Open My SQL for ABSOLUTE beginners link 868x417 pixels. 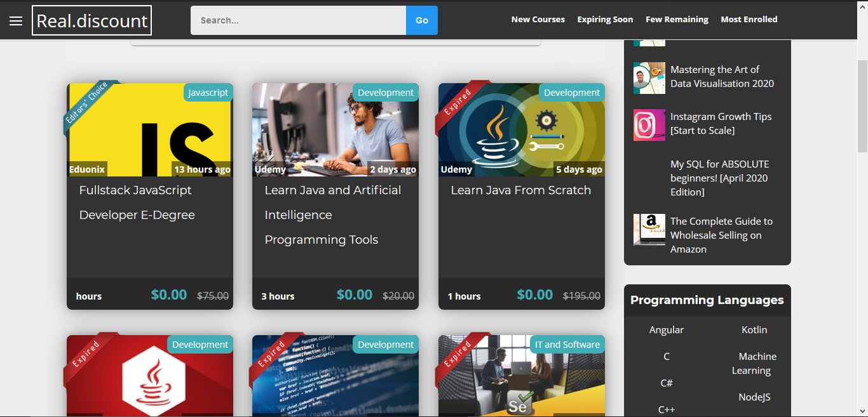pos(720,178)
